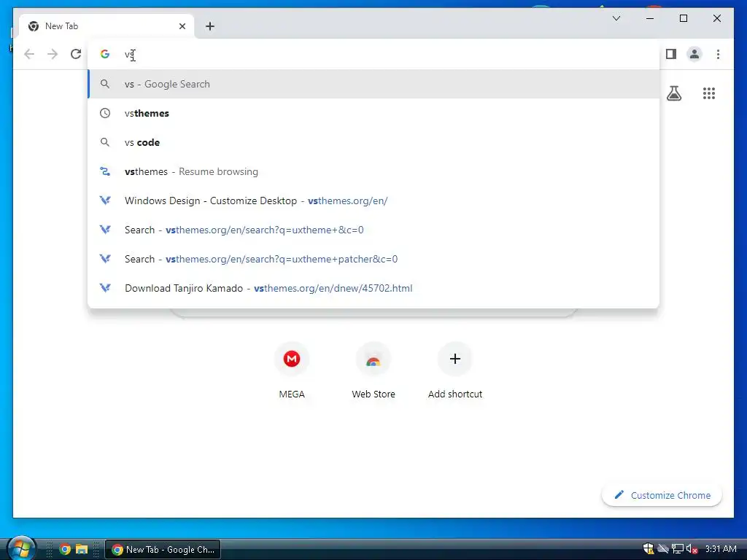This screenshot has width=747, height=560.
Task: Select the 'New Tab - Google Ch...' taskbar button
Action: pos(163,550)
